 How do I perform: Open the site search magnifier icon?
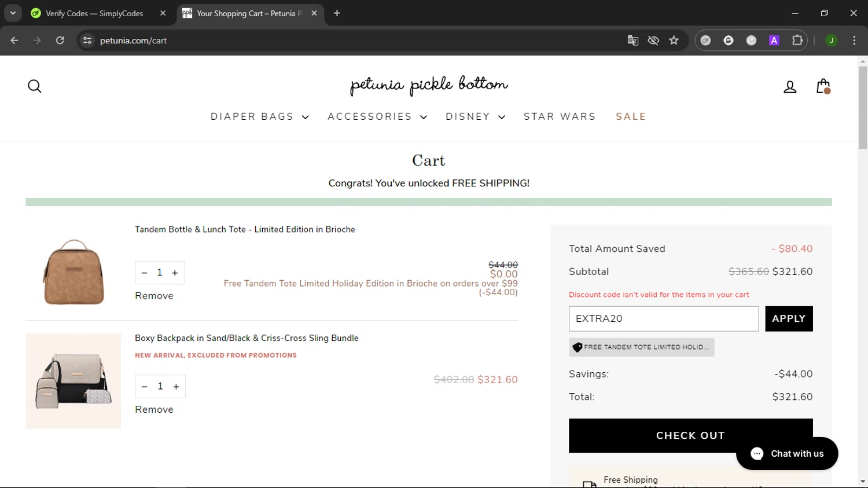click(x=35, y=86)
